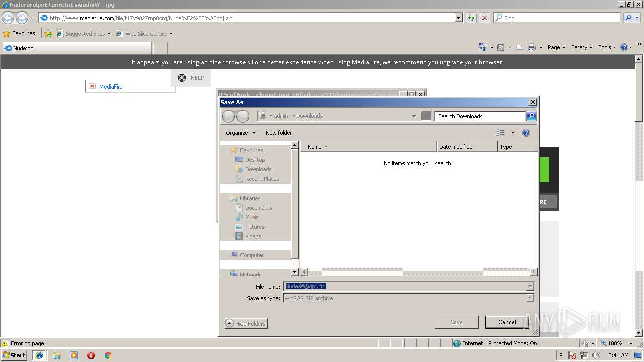Go forward in the Save As dialog
Screen dimensions: 644x362
point(243,116)
